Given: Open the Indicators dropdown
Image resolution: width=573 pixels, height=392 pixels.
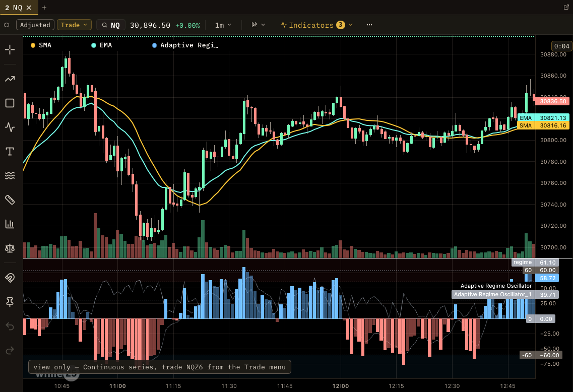Looking at the screenshot, I should pyautogui.click(x=316, y=25).
